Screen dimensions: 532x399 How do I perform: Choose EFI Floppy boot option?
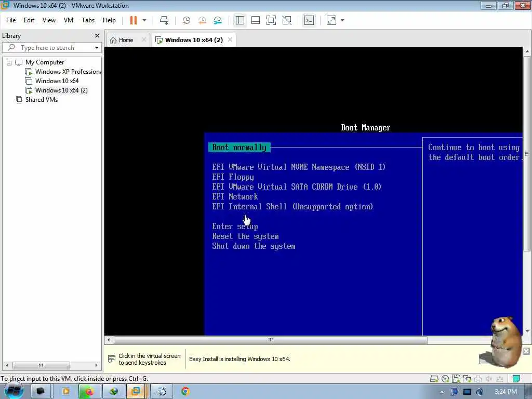233,177
